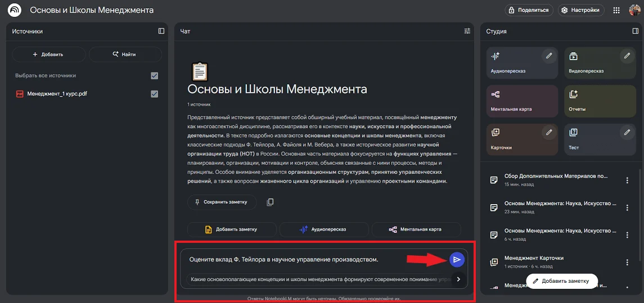Show next suggested question with chevron
Image resolution: width=644 pixels, height=303 pixels.
point(458,279)
